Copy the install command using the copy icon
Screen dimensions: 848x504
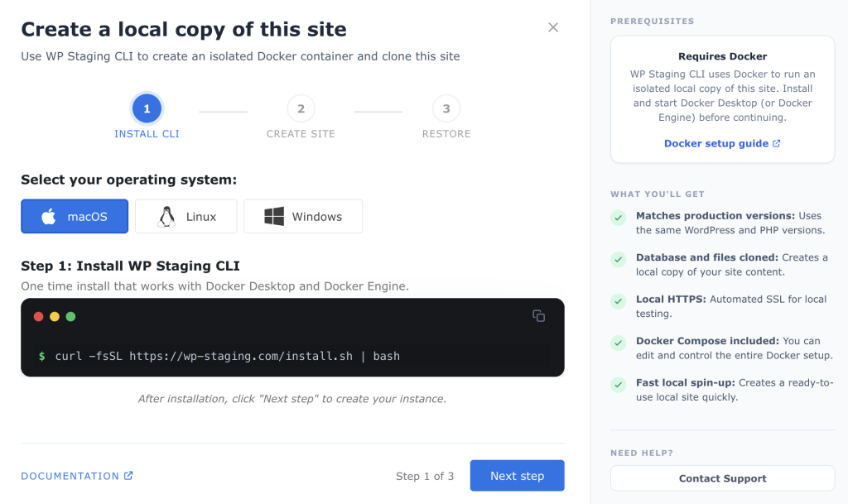pyautogui.click(x=539, y=316)
